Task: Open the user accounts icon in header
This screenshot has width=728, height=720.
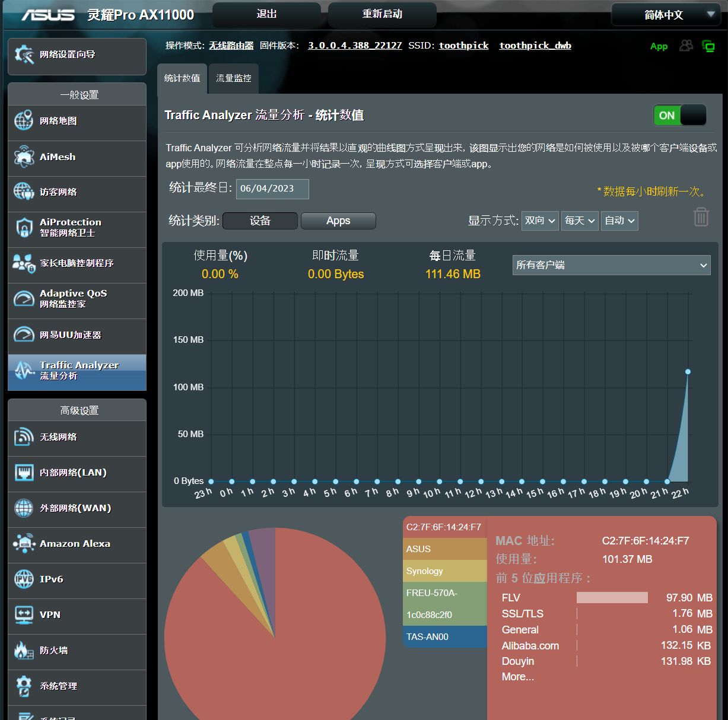Action: [686, 45]
